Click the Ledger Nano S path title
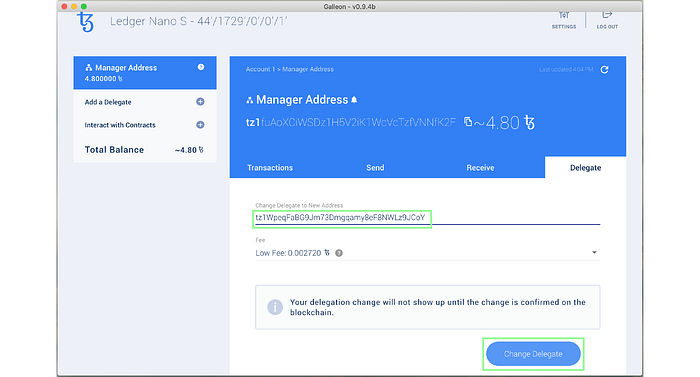700x377 pixels. pyautogui.click(x=199, y=21)
